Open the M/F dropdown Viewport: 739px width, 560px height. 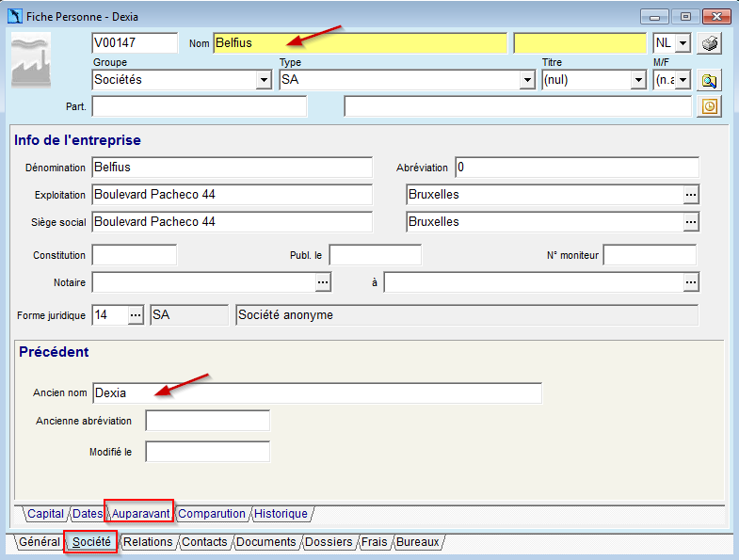683,80
